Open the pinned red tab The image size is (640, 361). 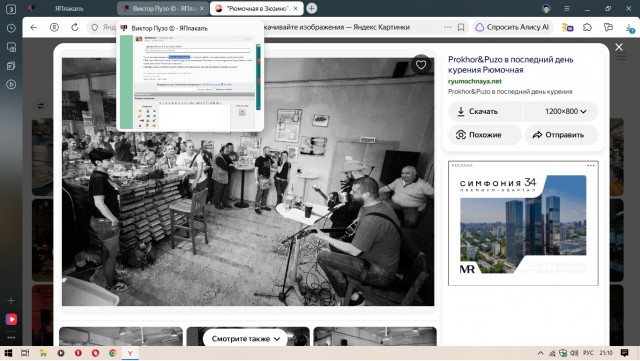[x=31, y=8]
